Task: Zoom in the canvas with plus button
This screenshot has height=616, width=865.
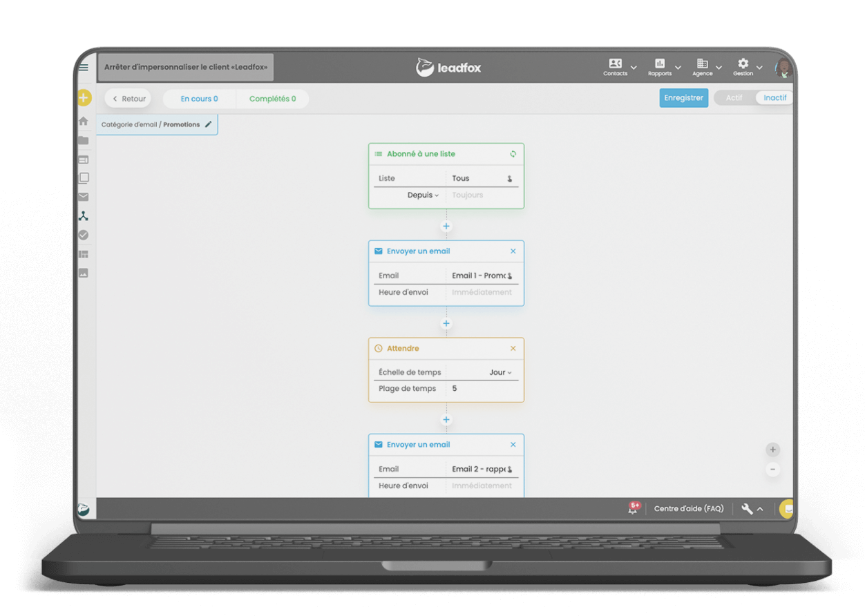Action: coord(773,450)
